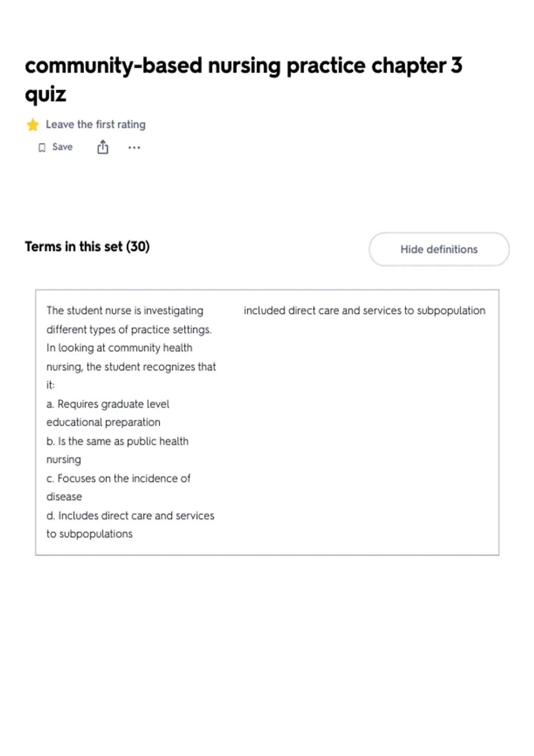Image resolution: width=534 pixels, height=756 pixels.
Task: Open the share icon next to Save
Action: [x=103, y=147]
